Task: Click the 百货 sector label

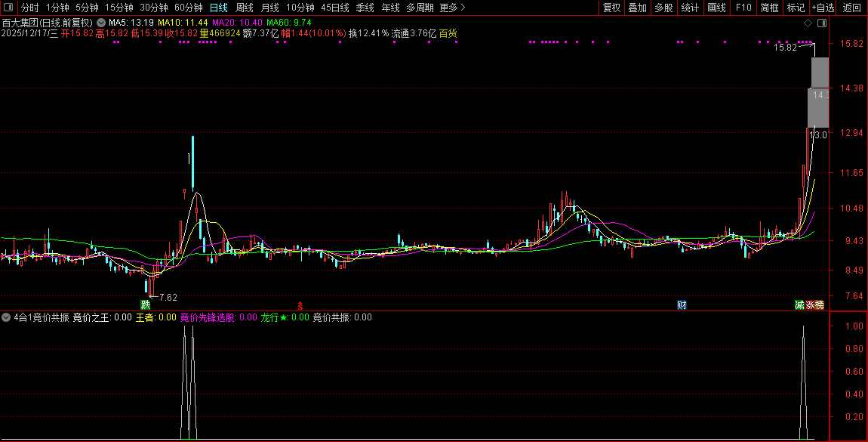Action: point(448,33)
